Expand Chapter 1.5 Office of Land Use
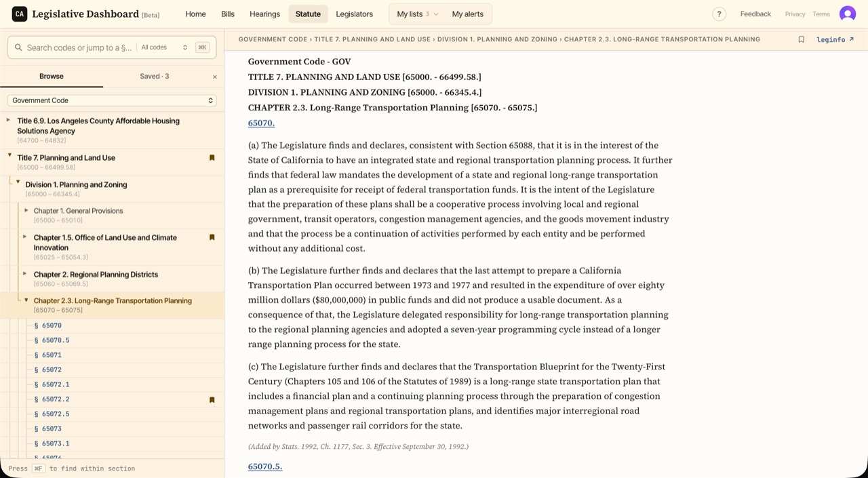This screenshot has height=478, width=868. 25,237
